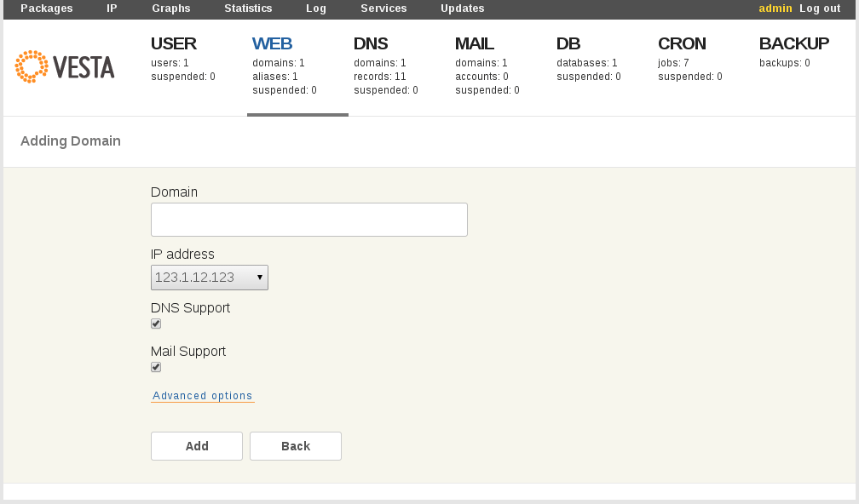Click the Back button
The width and height of the screenshot is (859, 504).
[296, 446]
